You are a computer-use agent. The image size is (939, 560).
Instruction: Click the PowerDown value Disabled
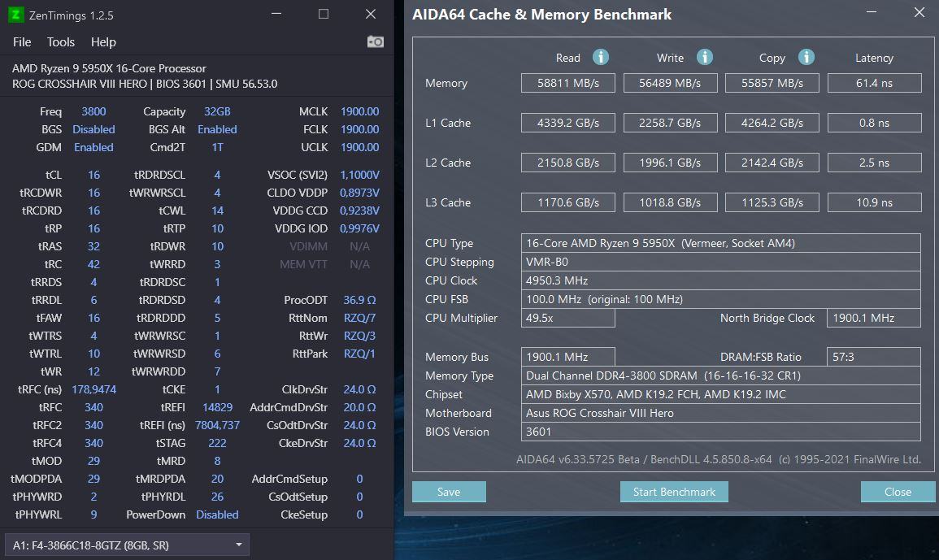coord(217,514)
